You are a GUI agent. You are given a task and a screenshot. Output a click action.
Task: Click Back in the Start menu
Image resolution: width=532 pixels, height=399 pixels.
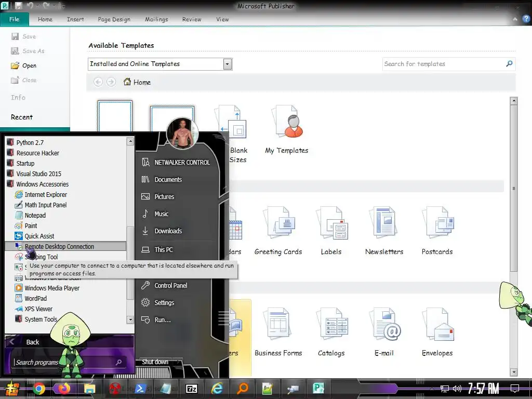(33, 342)
